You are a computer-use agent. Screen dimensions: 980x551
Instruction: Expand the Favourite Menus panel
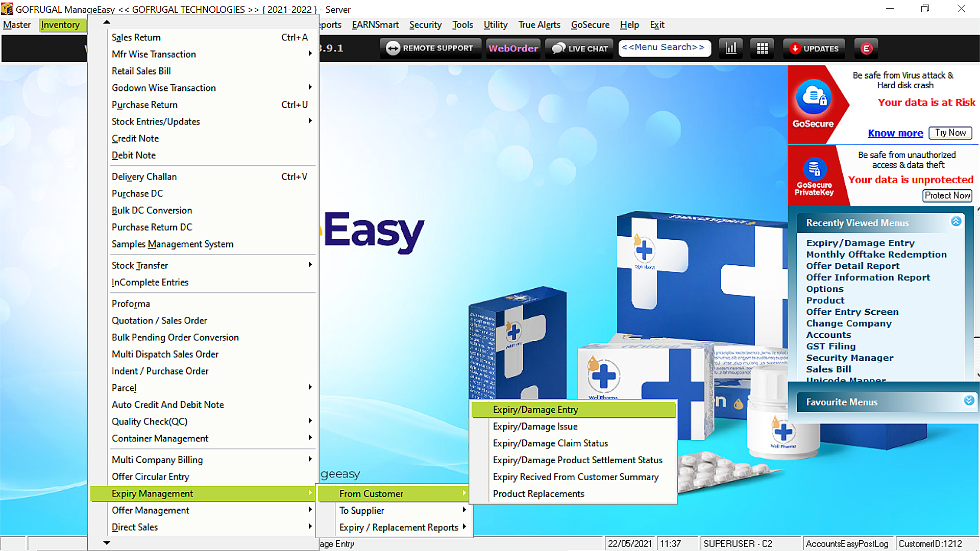tap(969, 401)
